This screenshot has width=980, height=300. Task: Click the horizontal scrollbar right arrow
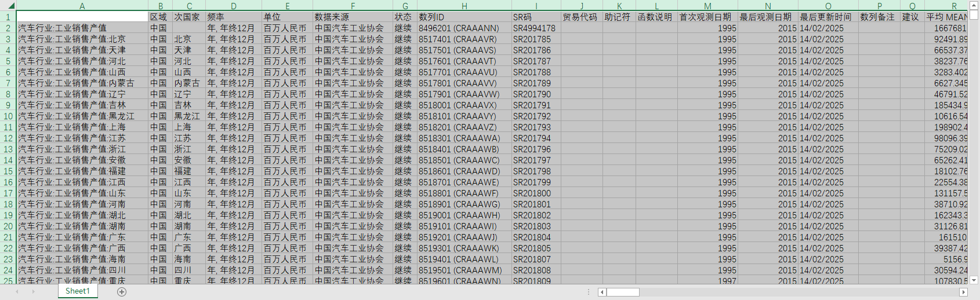964,292
